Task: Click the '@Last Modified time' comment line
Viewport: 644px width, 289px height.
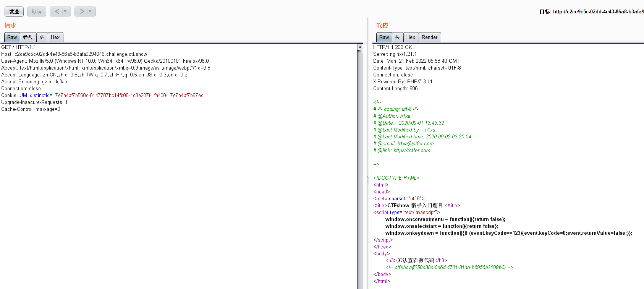Action: (x=422, y=136)
